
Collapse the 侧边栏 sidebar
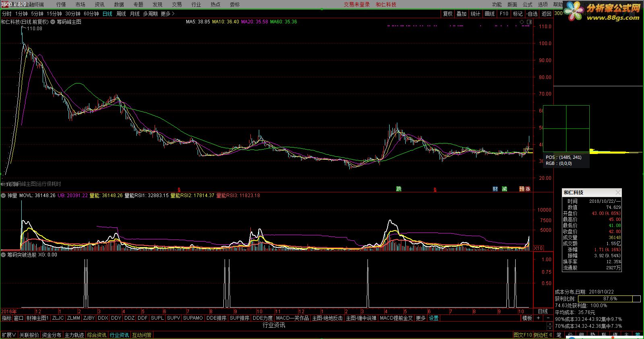(x=543, y=335)
